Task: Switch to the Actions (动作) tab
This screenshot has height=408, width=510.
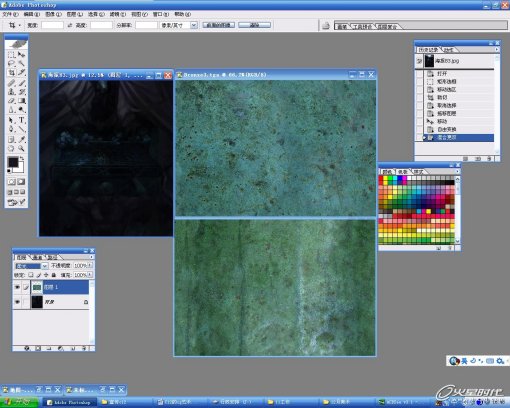Action: 449,50
